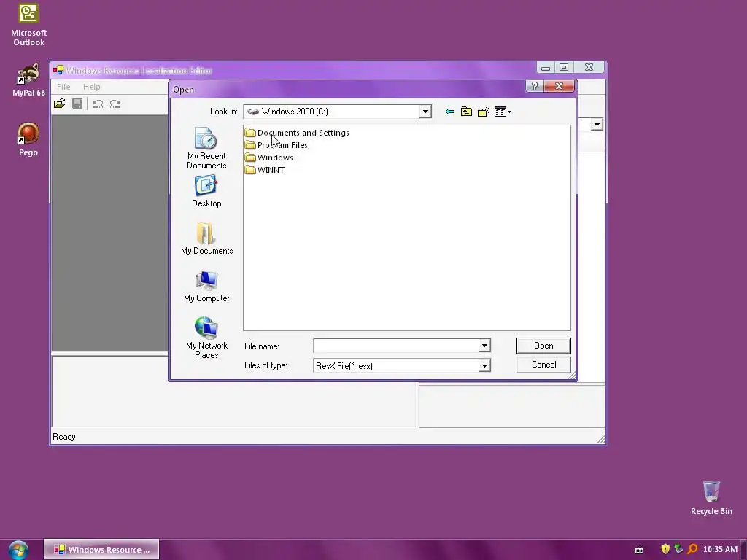This screenshot has width=747, height=560.
Task: Minimize the Resource Localization Editor window
Action: pos(546,68)
